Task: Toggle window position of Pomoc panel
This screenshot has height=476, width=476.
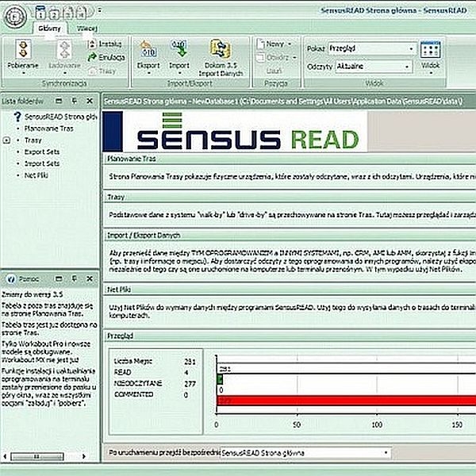Action: pyautogui.click(x=59, y=278)
